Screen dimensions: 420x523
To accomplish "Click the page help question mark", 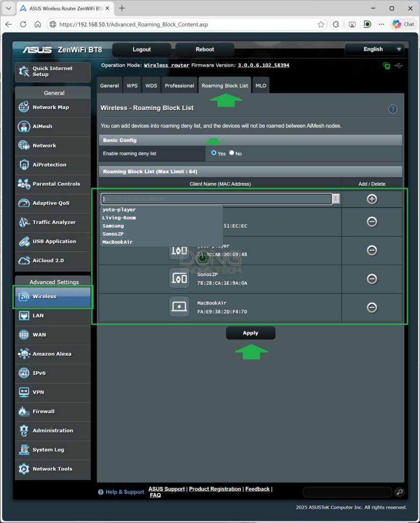I will point(392,109).
